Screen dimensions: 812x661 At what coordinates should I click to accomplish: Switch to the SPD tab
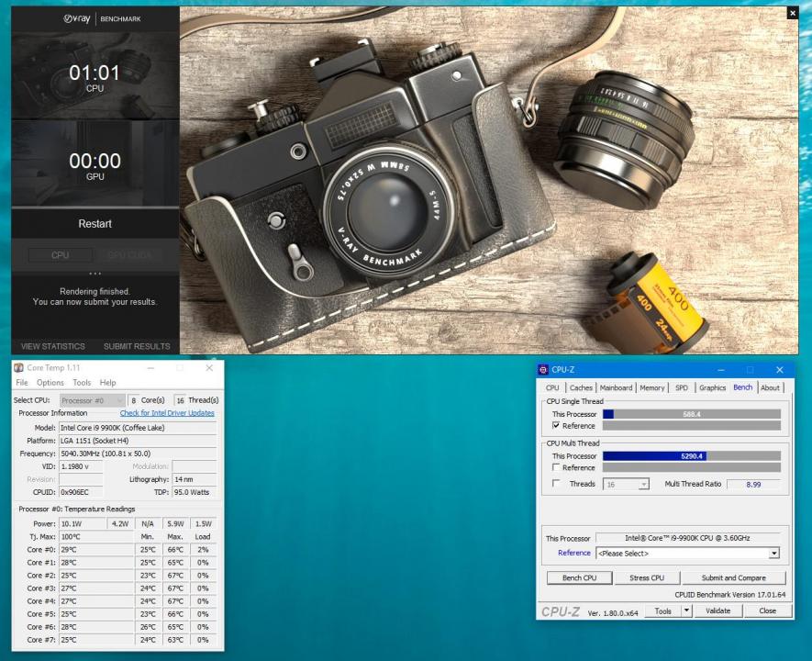pyautogui.click(x=683, y=387)
